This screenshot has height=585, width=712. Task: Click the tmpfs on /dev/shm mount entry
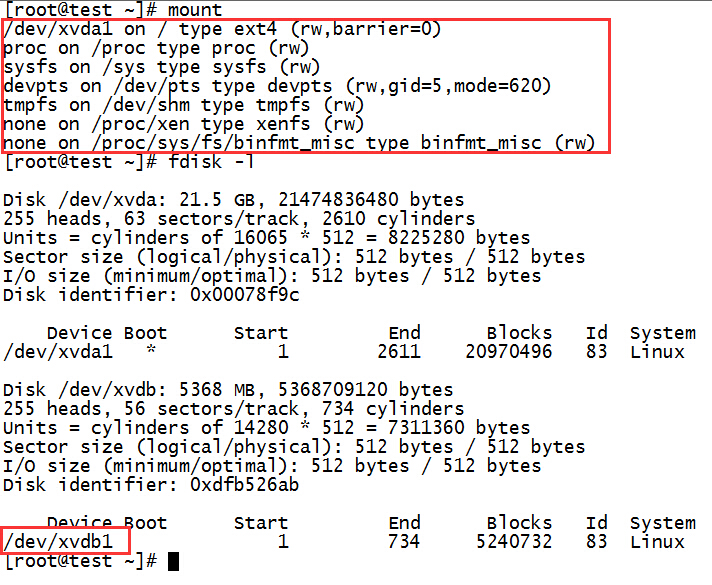pyautogui.click(x=183, y=105)
